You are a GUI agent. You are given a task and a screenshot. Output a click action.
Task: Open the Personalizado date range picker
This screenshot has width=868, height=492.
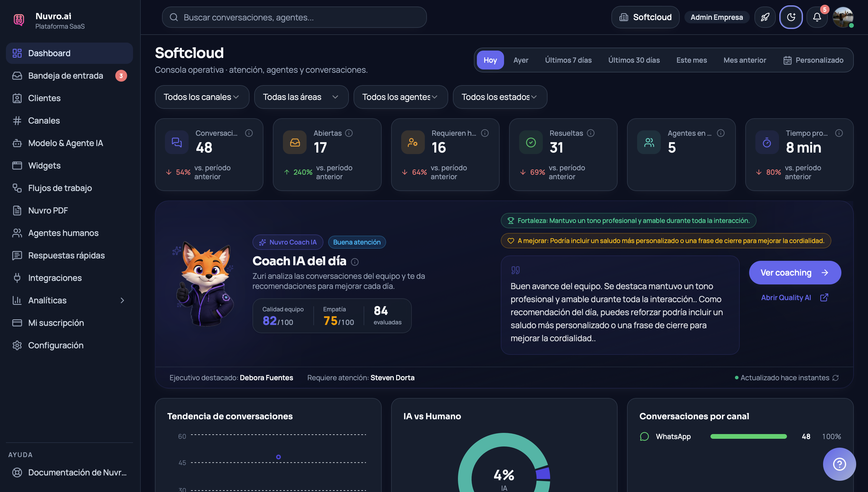814,60
